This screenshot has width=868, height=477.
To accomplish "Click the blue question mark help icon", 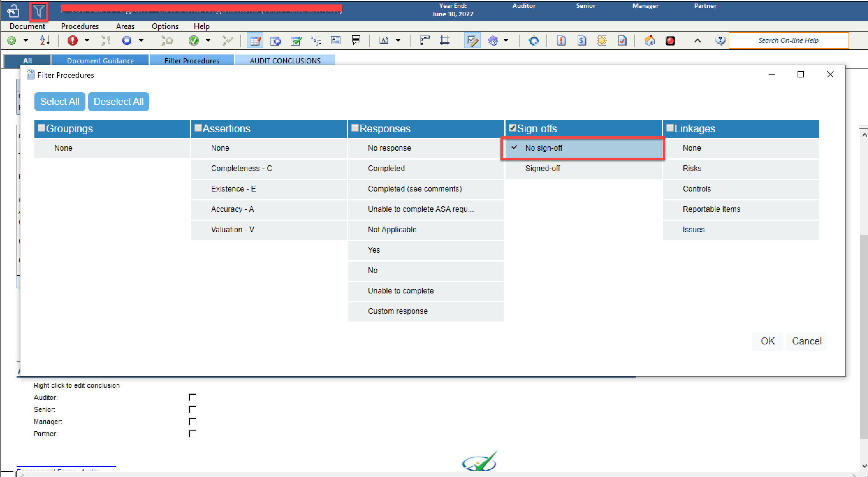I will [x=720, y=40].
